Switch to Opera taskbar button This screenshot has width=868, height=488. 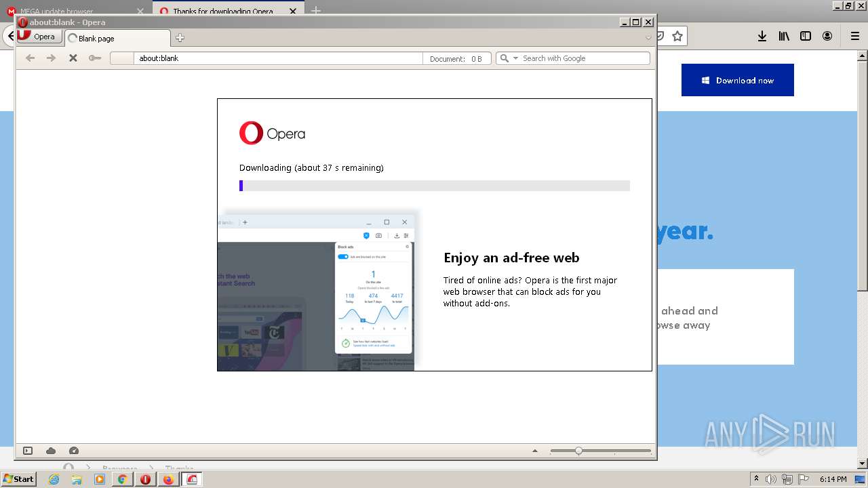[145, 479]
